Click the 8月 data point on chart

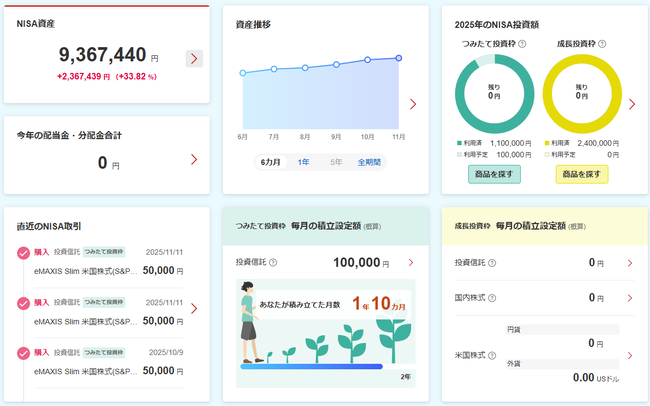pos(305,68)
